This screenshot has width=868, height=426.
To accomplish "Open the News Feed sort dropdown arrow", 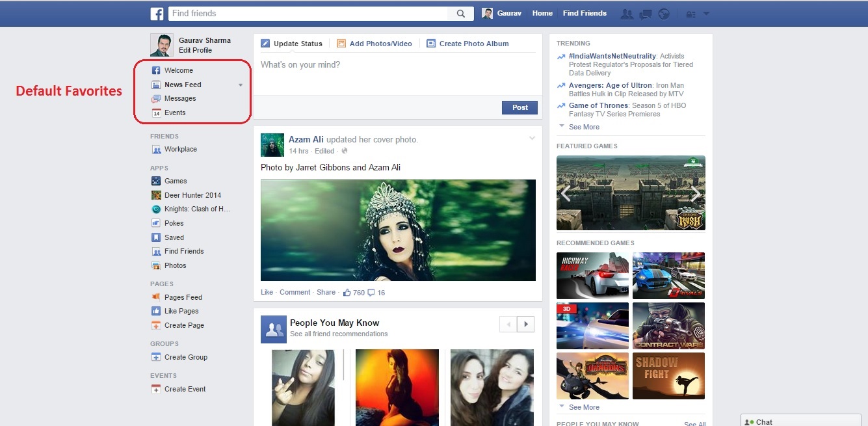I will pyautogui.click(x=241, y=85).
